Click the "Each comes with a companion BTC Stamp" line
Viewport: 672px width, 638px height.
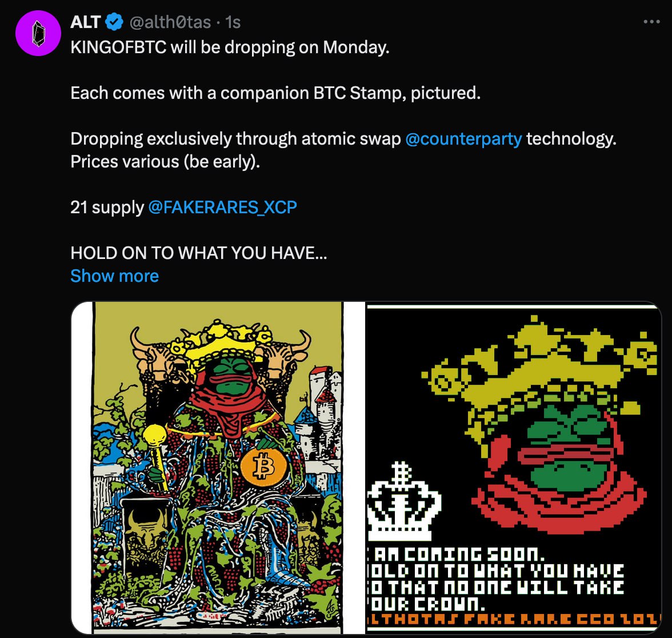tap(275, 93)
